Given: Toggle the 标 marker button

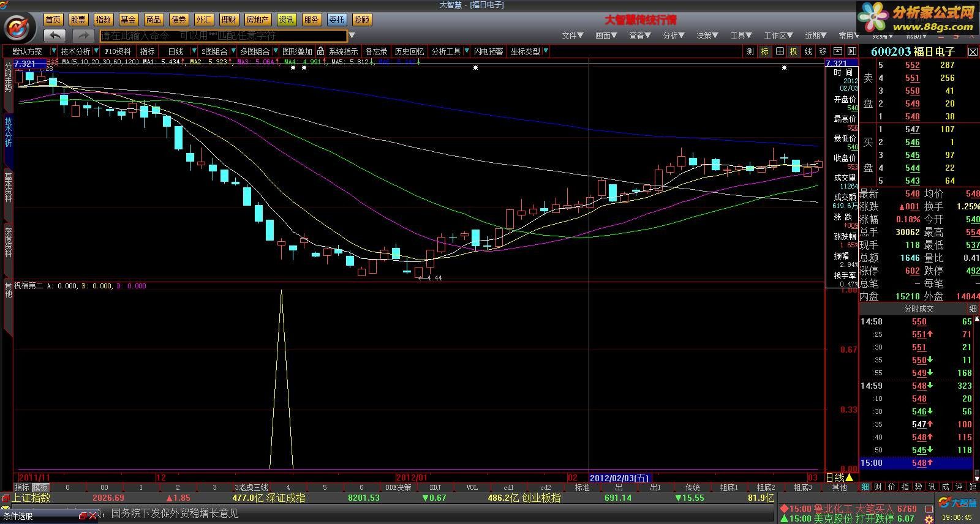Looking at the screenshot, I should click(764, 51).
